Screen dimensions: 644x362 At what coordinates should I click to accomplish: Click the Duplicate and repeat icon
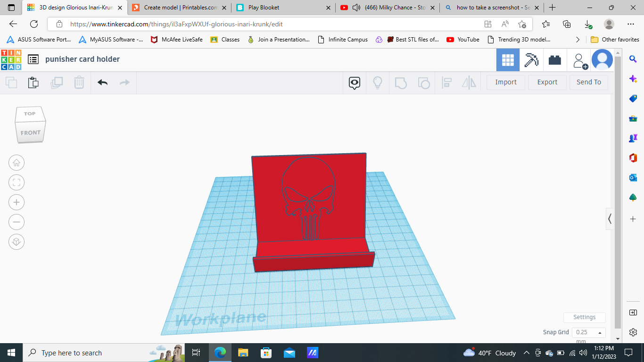coord(57,82)
